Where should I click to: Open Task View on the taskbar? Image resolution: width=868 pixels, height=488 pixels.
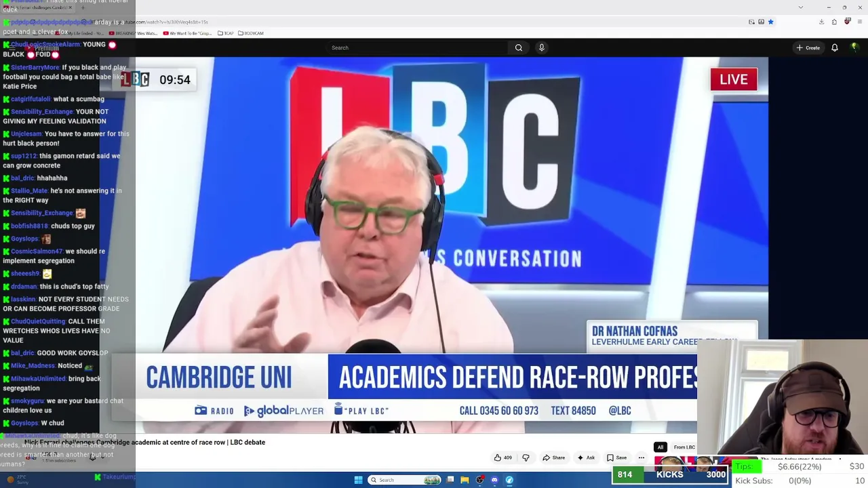point(450,480)
